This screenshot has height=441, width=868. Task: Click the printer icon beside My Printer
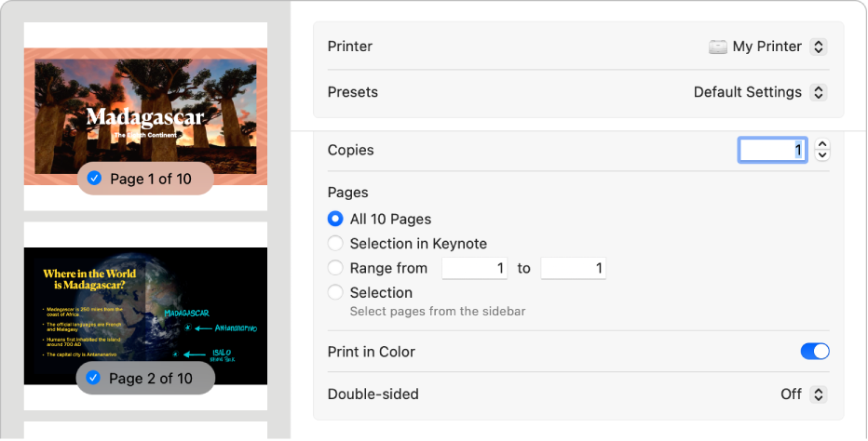[x=717, y=47]
